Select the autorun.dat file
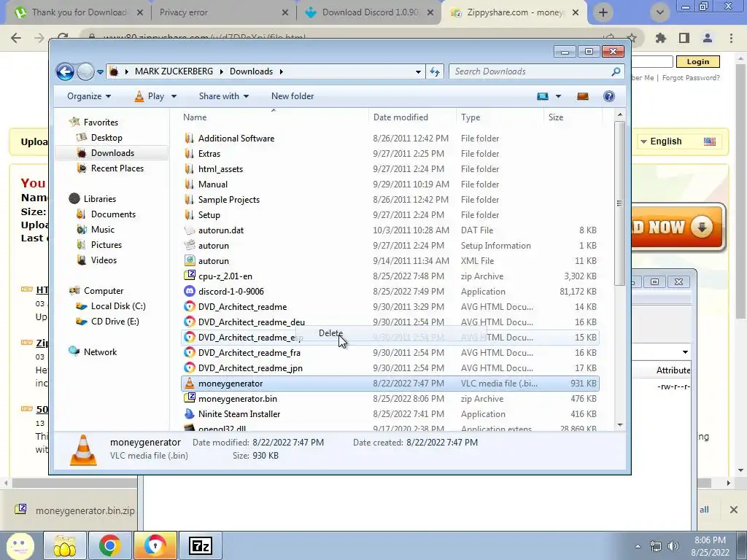Screen dimensions: 747x560 click(x=220, y=230)
